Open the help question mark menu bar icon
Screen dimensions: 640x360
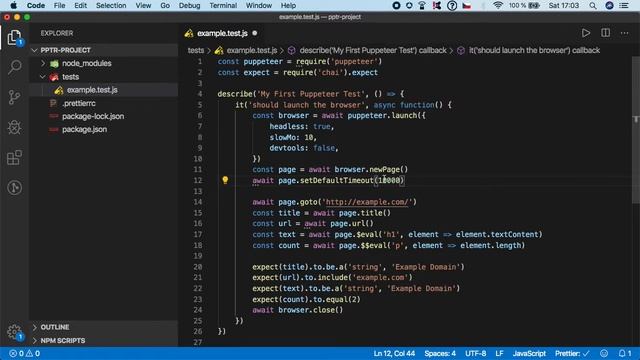452,6
